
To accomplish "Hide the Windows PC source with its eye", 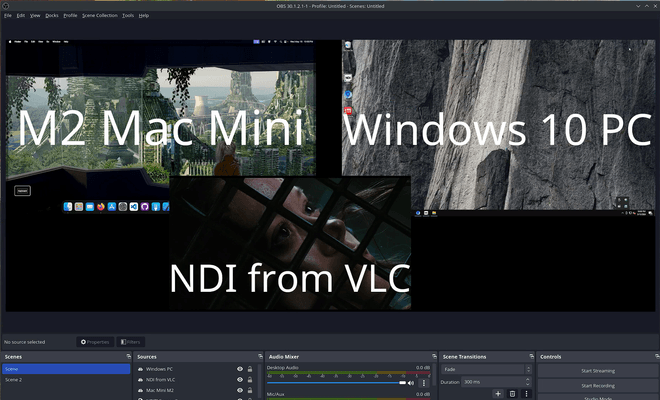I will tap(240, 369).
